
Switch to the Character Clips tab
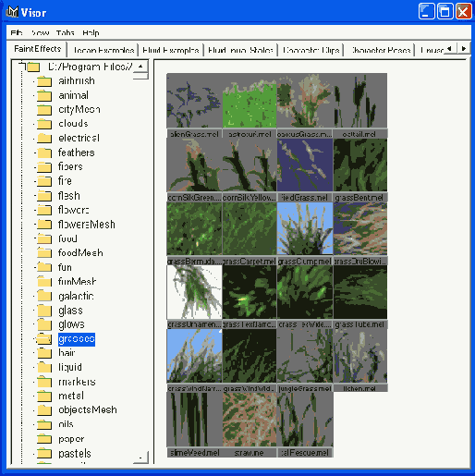click(311, 50)
